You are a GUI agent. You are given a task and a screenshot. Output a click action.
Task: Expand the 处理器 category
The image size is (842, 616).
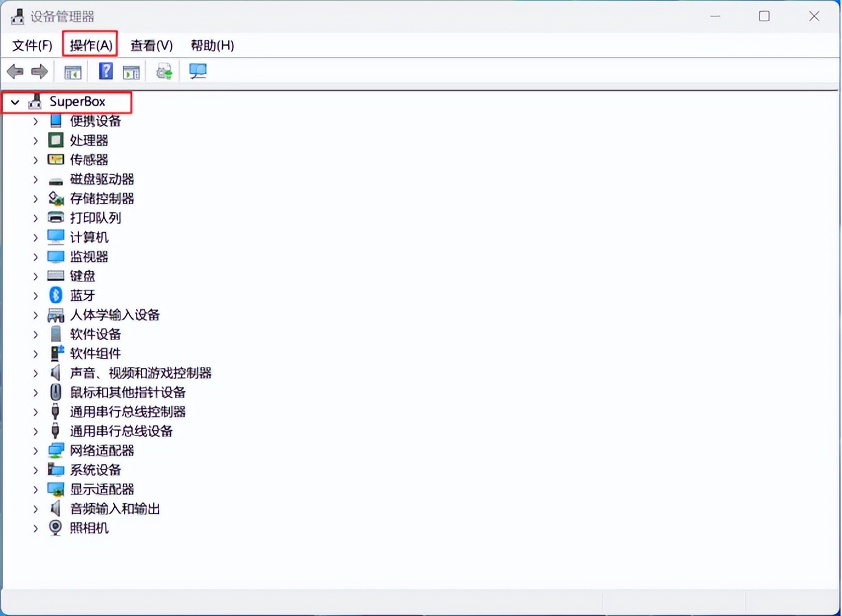35,141
